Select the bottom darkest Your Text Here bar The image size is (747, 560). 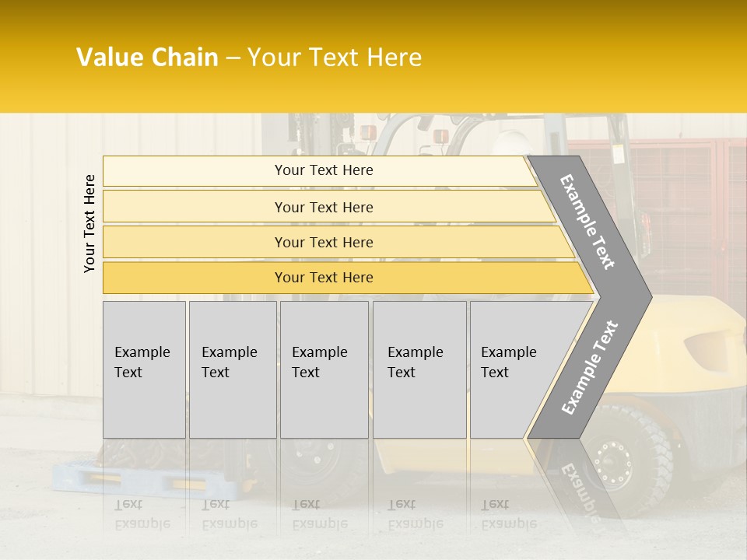coord(324,278)
